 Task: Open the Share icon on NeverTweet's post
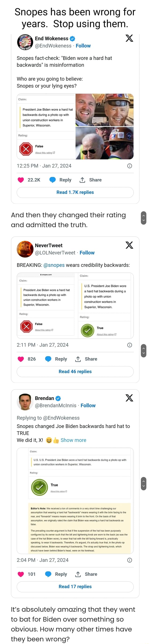pyautogui.click(x=78, y=359)
